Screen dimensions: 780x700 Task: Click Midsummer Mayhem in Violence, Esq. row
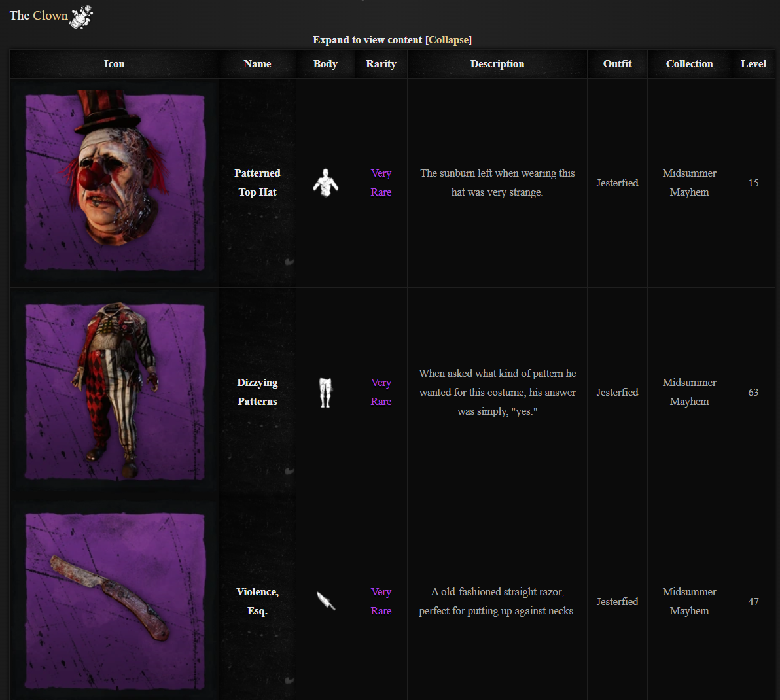pyautogui.click(x=690, y=601)
